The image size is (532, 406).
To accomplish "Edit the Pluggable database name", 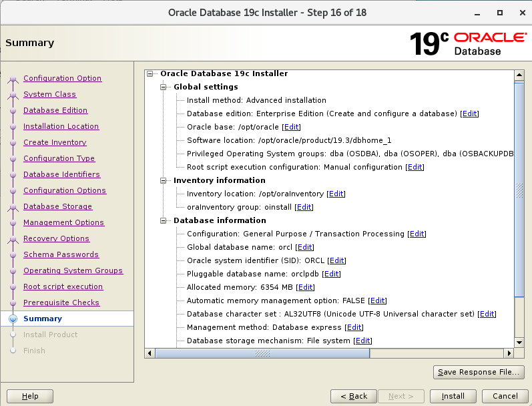I will 332,274.
